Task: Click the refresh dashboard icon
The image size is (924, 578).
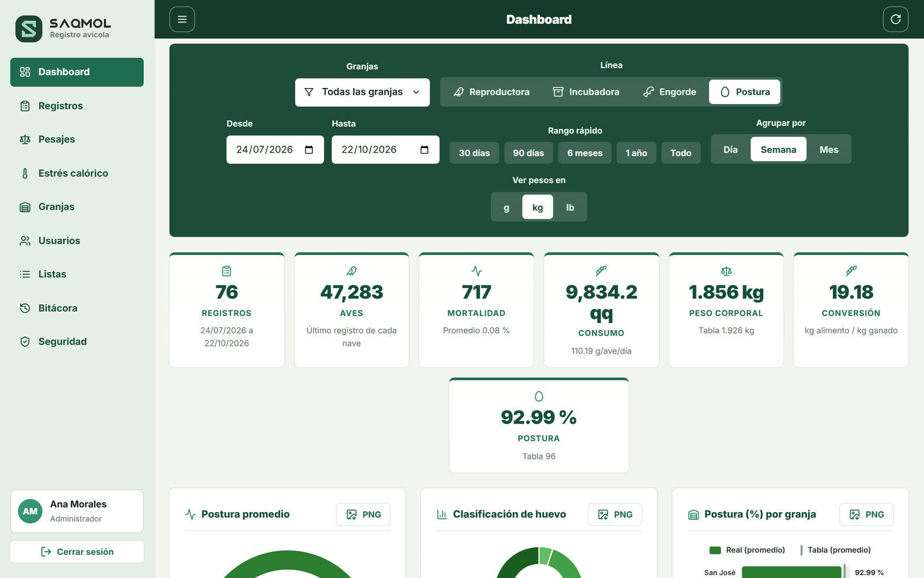Action: (x=896, y=20)
